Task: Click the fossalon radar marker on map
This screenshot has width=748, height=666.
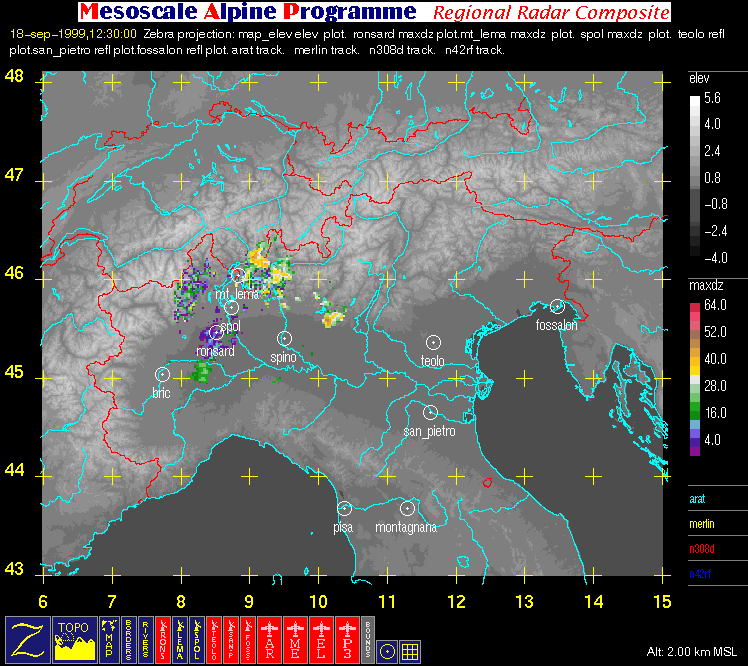Action: click(x=557, y=306)
